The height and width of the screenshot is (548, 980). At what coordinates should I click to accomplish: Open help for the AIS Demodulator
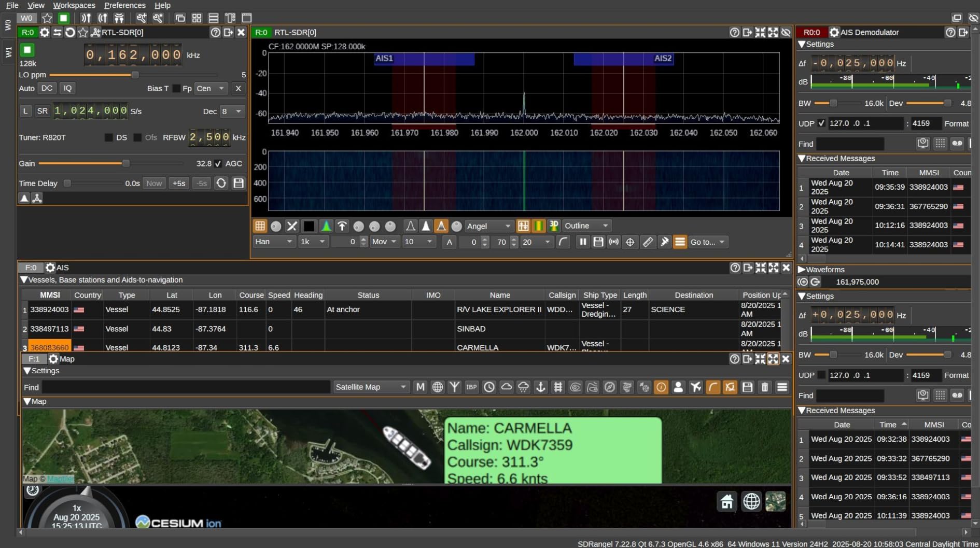[x=950, y=32]
